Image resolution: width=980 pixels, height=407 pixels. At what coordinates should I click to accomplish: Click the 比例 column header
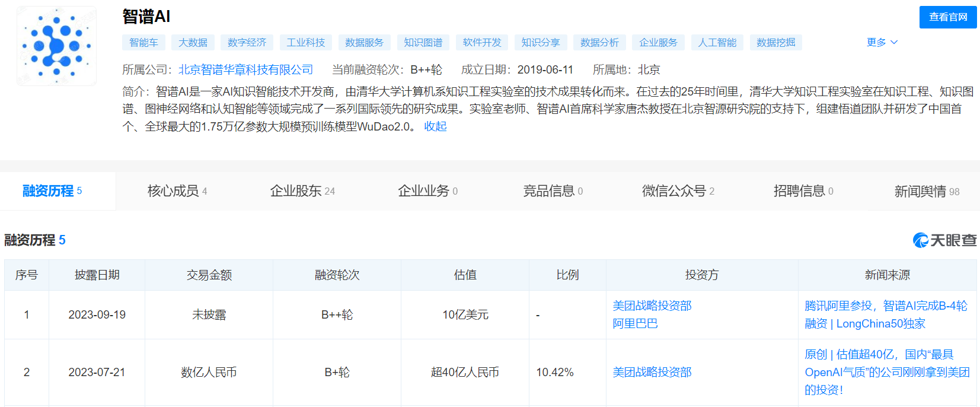point(567,275)
